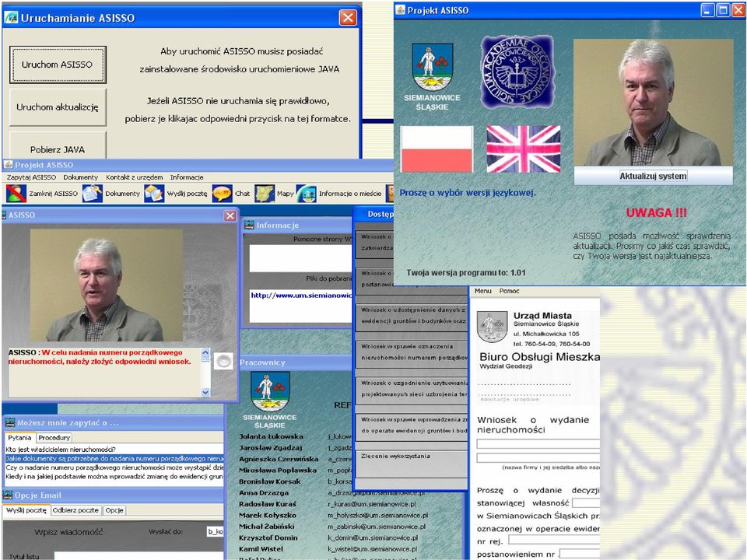Click the Tytuł listu input field
This screenshot has height=560, width=747.
tap(139, 555)
